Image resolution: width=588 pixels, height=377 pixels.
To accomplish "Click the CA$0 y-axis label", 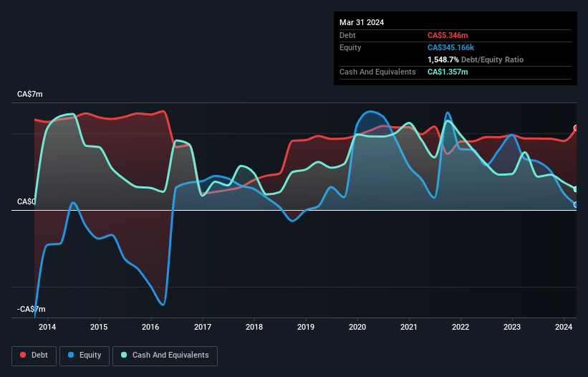I will point(26,202).
